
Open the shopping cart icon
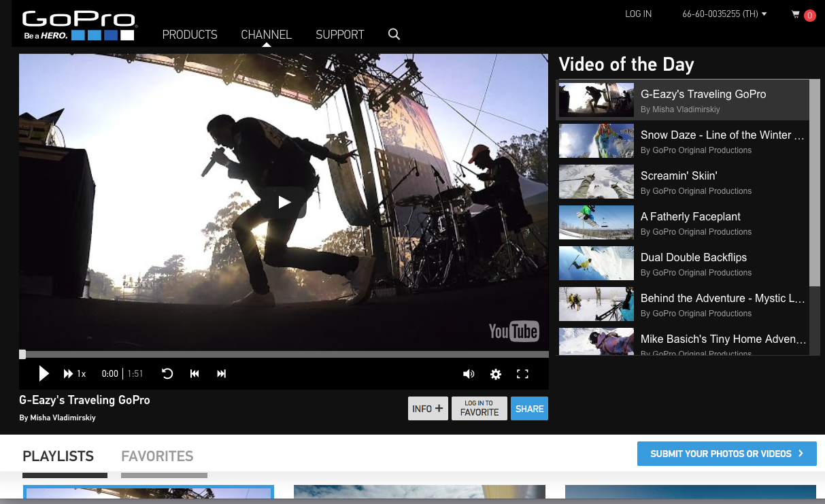(x=796, y=14)
